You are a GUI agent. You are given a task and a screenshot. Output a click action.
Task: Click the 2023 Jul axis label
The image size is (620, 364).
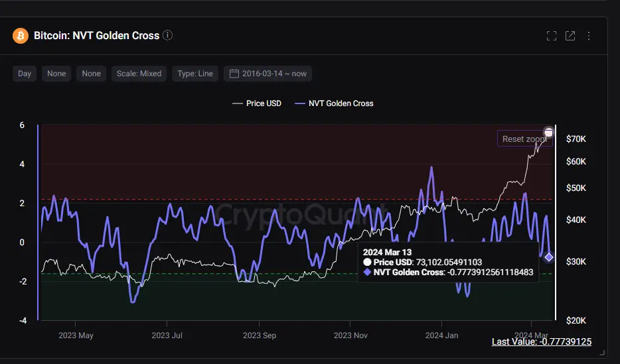[167, 335]
